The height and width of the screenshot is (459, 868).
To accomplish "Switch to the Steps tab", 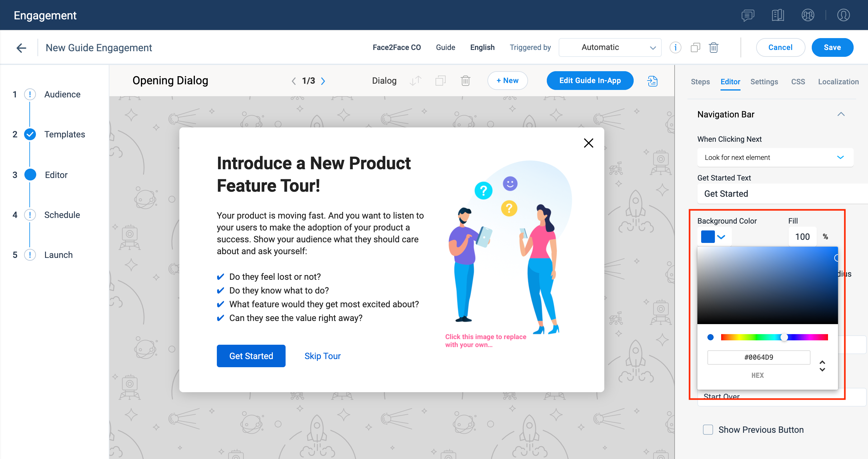I will click(x=700, y=81).
